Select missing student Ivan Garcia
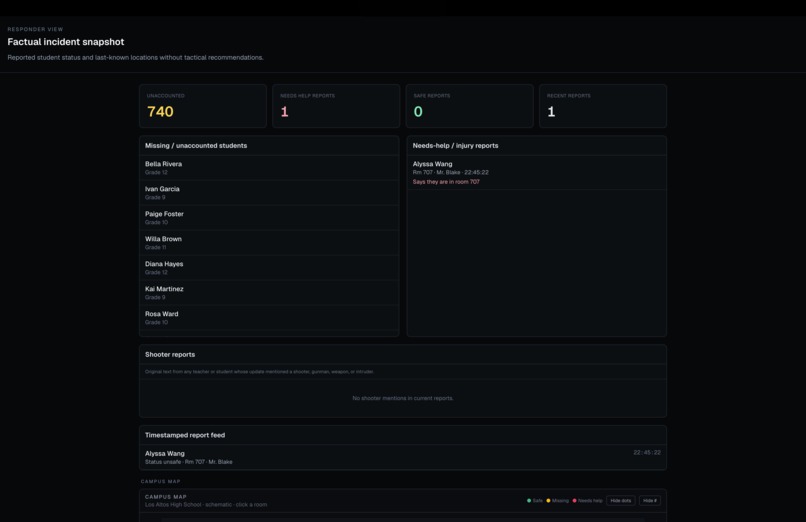806x522 pixels. click(x=269, y=193)
